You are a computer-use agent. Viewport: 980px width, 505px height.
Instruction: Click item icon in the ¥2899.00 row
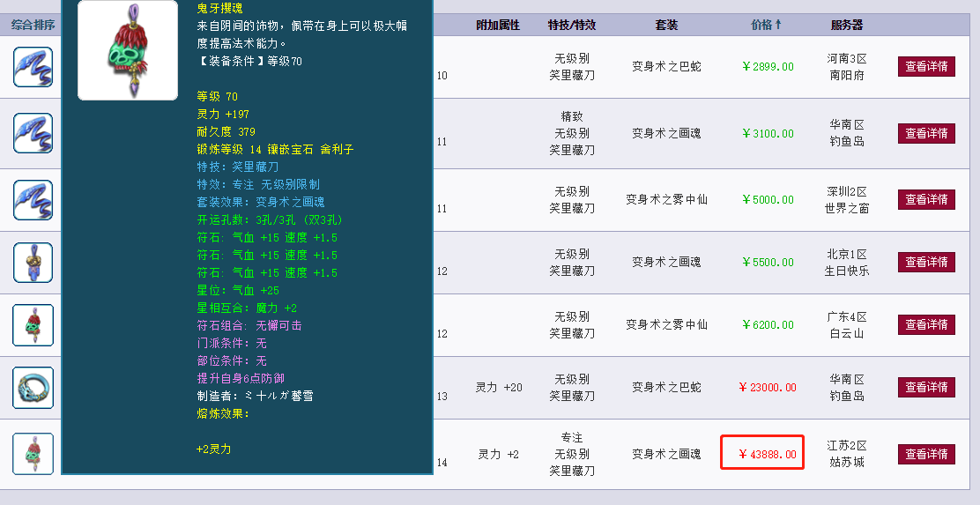tap(33, 67)
